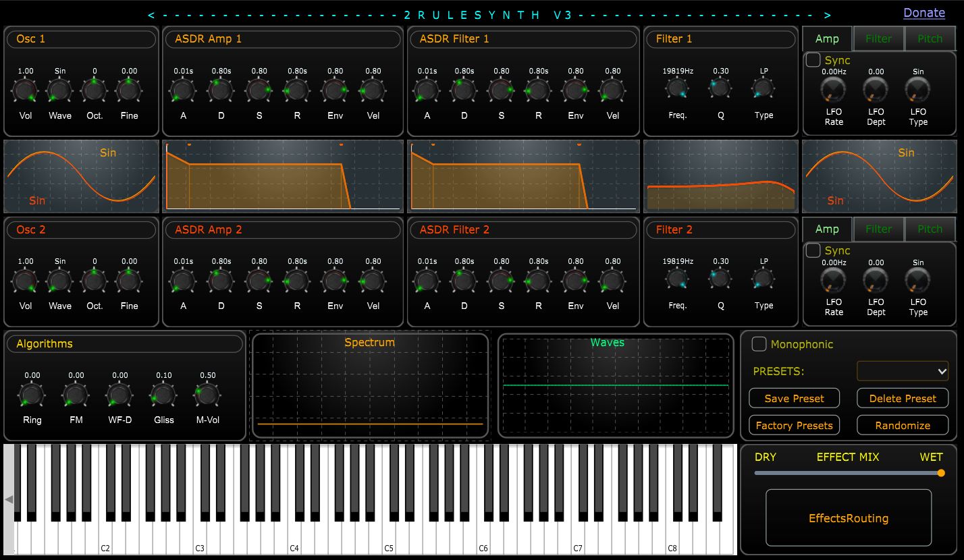Viewport: 964px width, 560px height.
Task: Click the Osc 1 Wave knob
Action: tap(60, 90)
